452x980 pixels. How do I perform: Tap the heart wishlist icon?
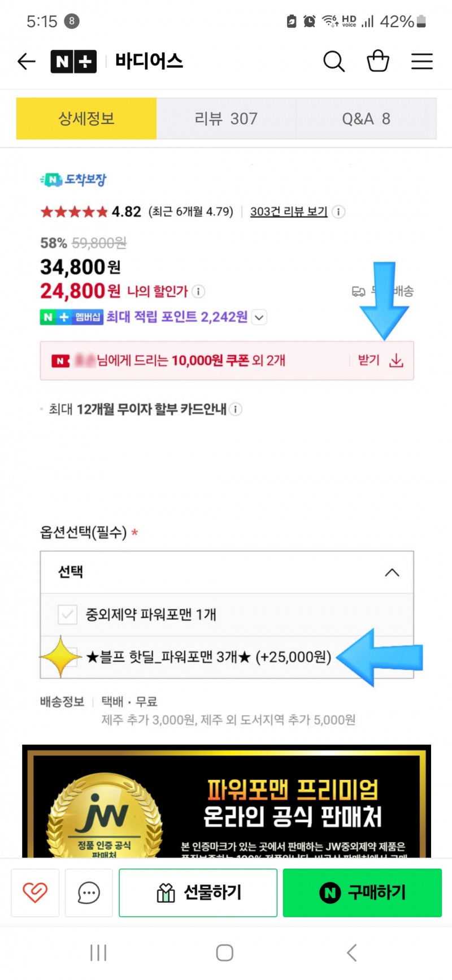[x=35, y=893]
